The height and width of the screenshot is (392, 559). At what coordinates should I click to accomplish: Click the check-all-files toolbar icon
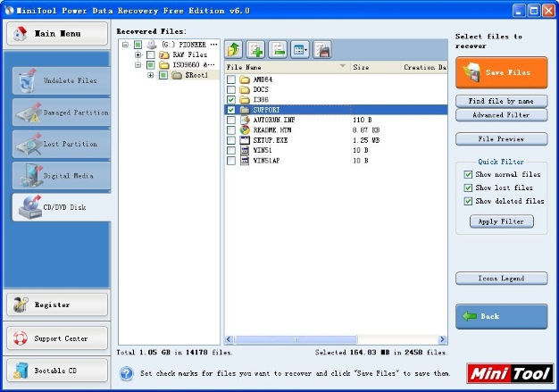[255, 49]
